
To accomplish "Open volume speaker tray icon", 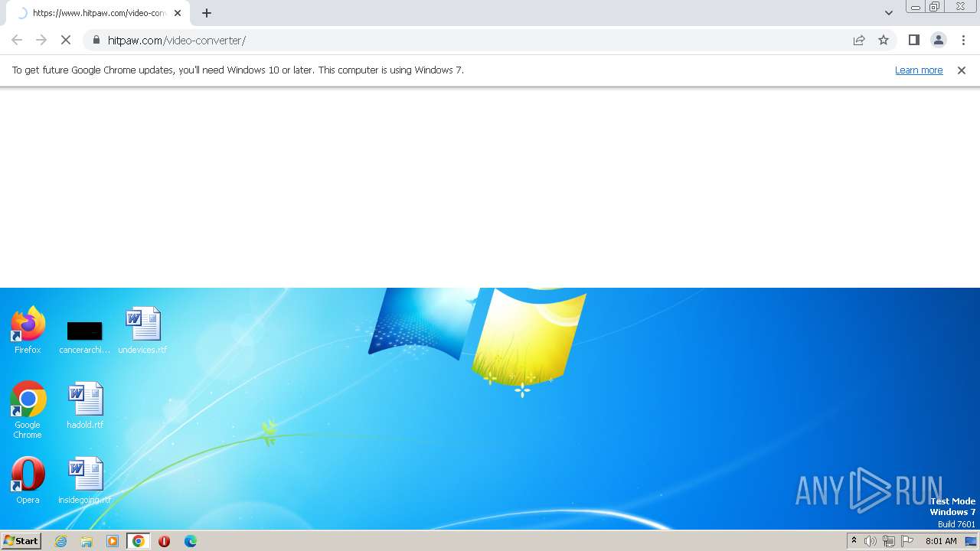I will pyautogui.click(x=871, y=541).
